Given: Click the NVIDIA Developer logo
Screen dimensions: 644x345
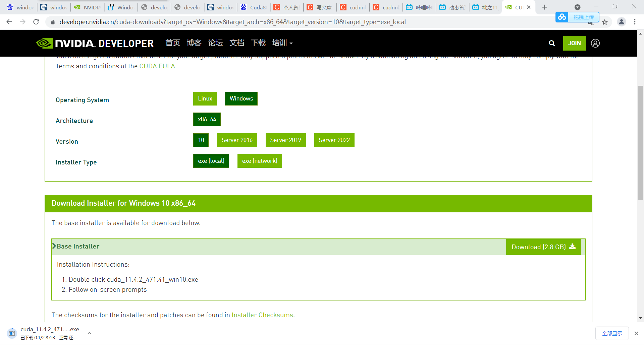Looking at the screenshot, I should coord(95,43).
